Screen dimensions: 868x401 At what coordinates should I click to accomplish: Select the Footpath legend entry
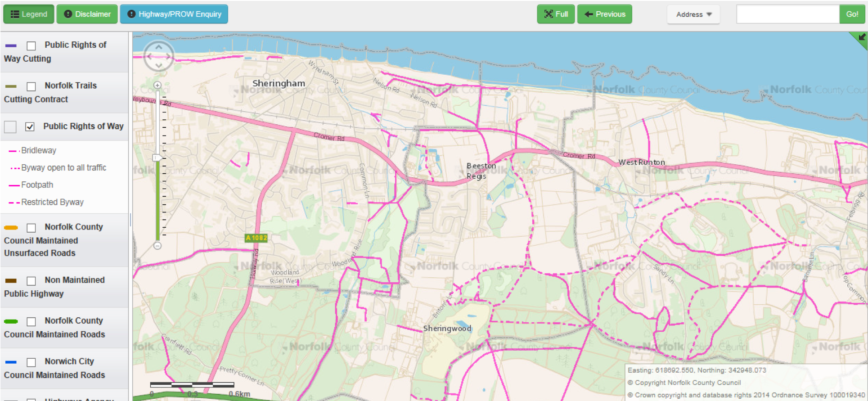click(31, 185)
